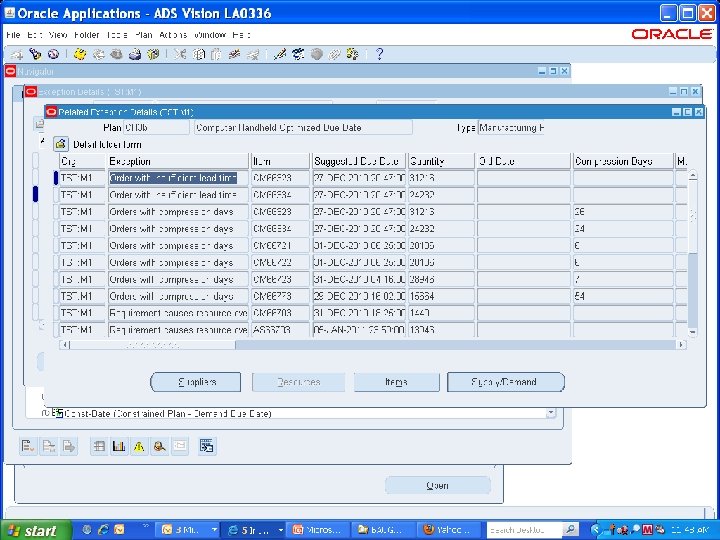Select the first Order with insufficient lead time cell
The width and height of the screenshot is (720, 540).
click(178, 178)
